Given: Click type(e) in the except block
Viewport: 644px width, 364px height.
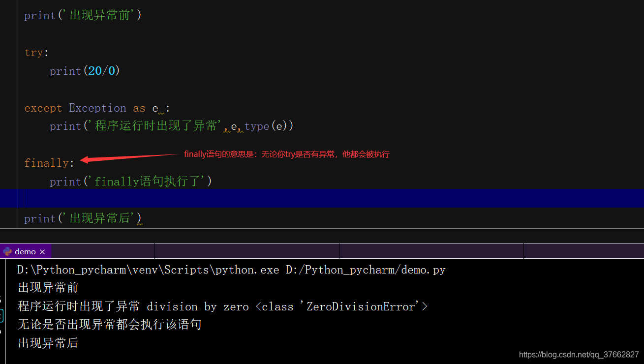Looking at the screenshot, I should (x=266, y=126).
